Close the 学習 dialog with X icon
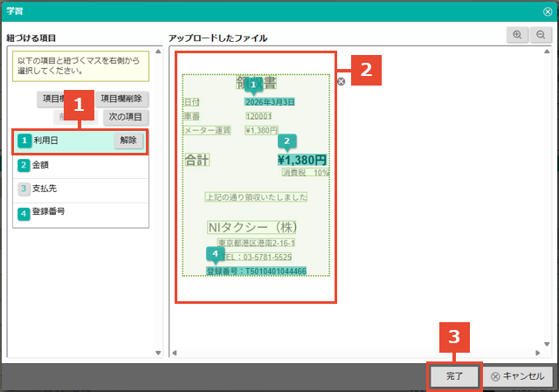This screenshot has height=392, width=559. (547, 11)
